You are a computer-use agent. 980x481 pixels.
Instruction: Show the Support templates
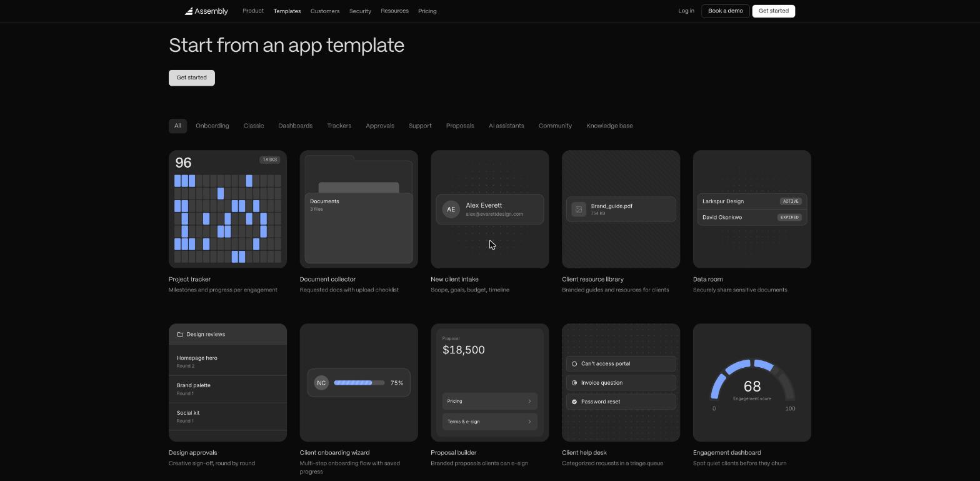[420, 126]
